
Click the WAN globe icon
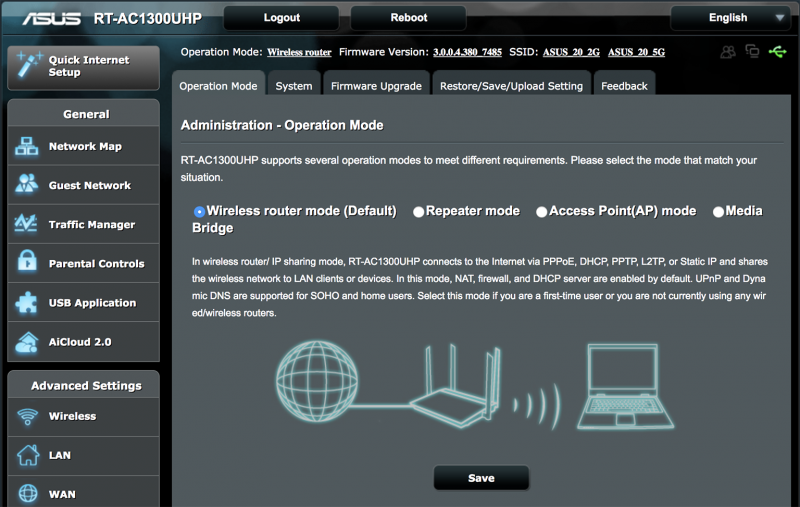[28, 494]
